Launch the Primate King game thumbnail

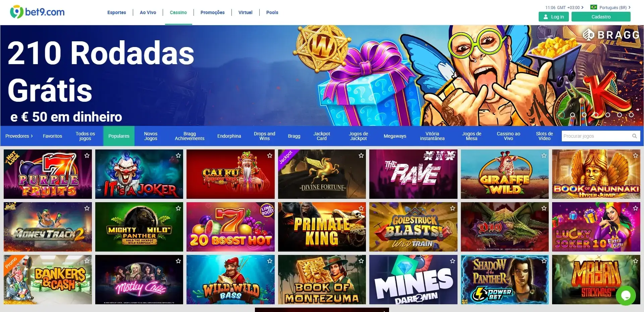point(322,227)
